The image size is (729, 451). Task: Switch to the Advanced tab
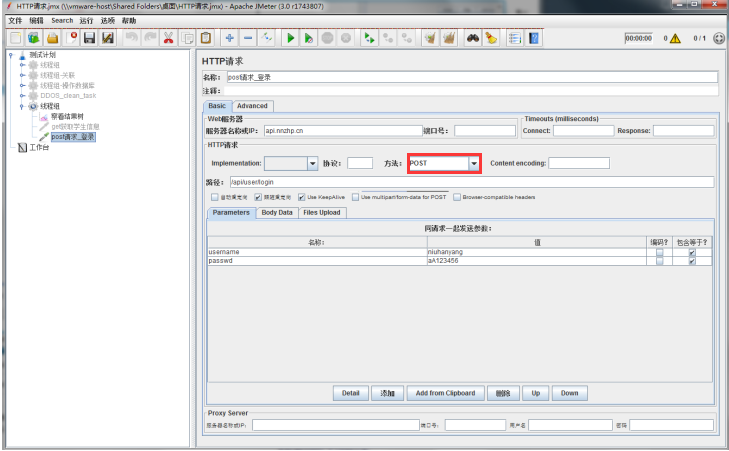tap(252, 106)
